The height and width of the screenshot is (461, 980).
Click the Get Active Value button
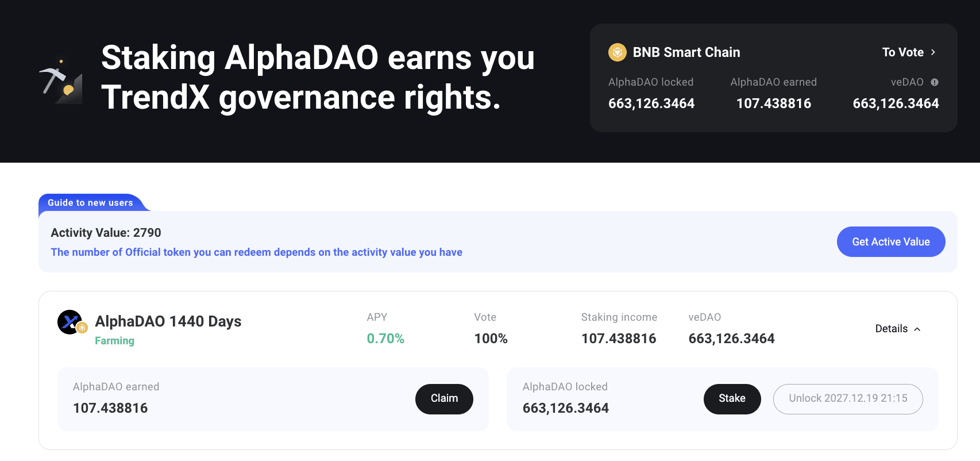click(x=891, y=242)
